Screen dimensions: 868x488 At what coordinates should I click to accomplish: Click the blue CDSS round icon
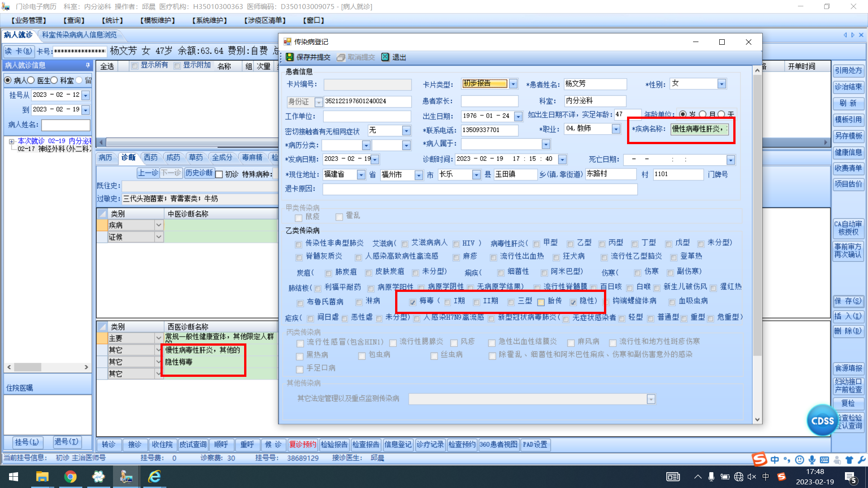[822, 420]
